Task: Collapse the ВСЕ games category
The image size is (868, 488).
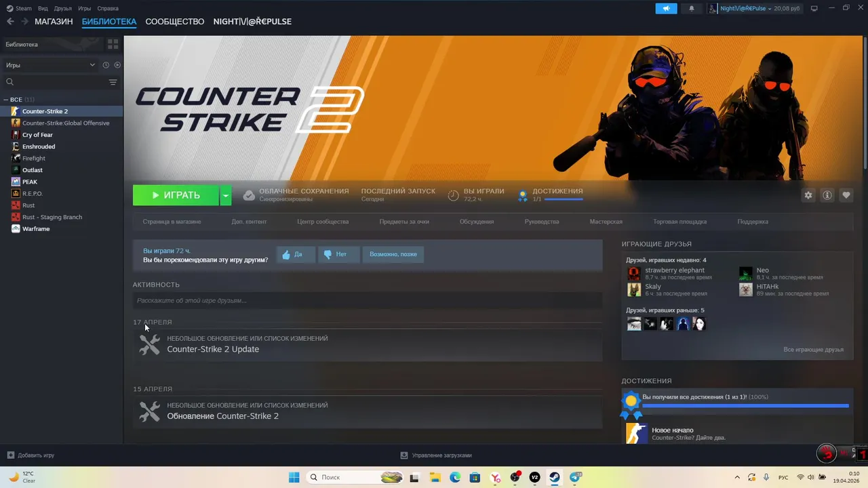Action: coord(6,100)
